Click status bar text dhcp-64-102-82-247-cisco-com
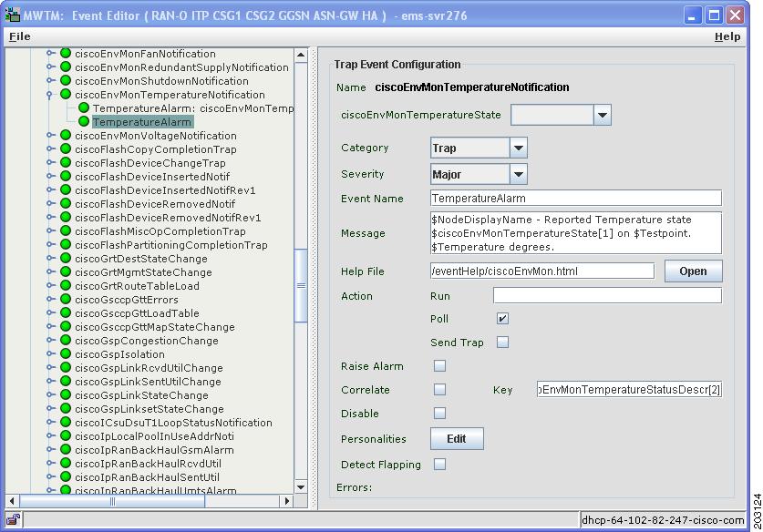Image resolution: width=763 pixels, height=532 pixels. (x=663, y=520)
